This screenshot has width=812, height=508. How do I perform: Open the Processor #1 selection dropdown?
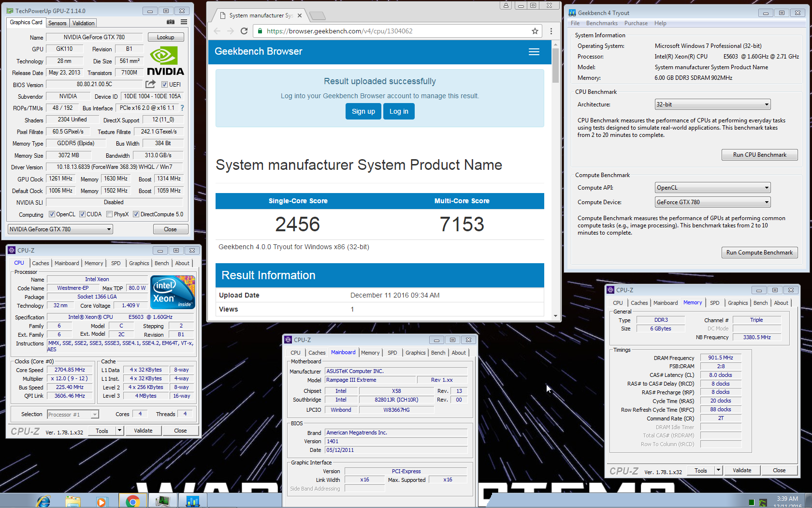[73, 415]
